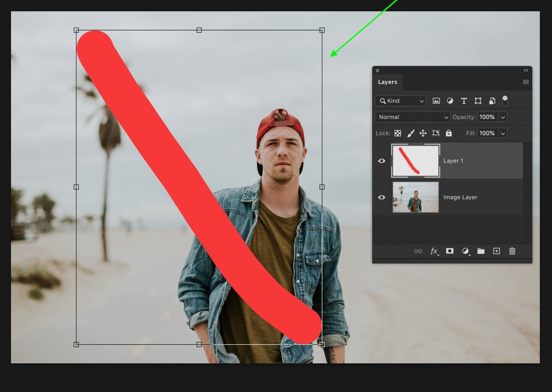Expand the Opacity slider dropdown arrow
Image resolution: width=552 pixels, height=392 pixels.
(x=503, y=117)
